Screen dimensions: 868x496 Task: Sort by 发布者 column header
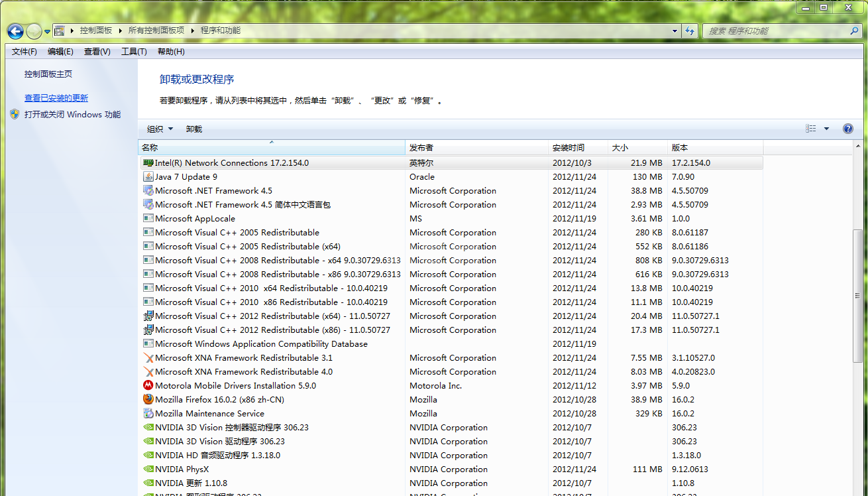point(477,147)
